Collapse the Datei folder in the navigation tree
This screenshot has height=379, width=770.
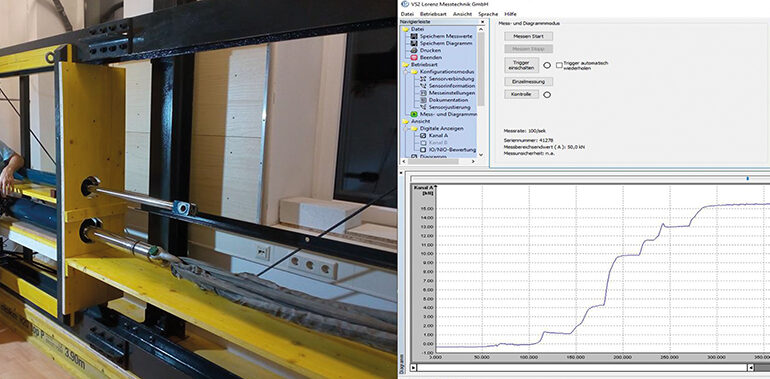[406, 29]
